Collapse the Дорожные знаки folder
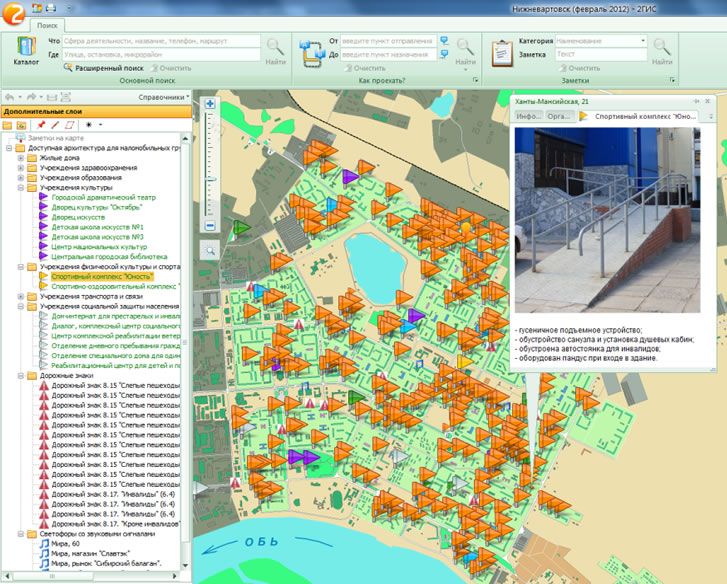Screen dimensions: 727x584 pos(20,376)
